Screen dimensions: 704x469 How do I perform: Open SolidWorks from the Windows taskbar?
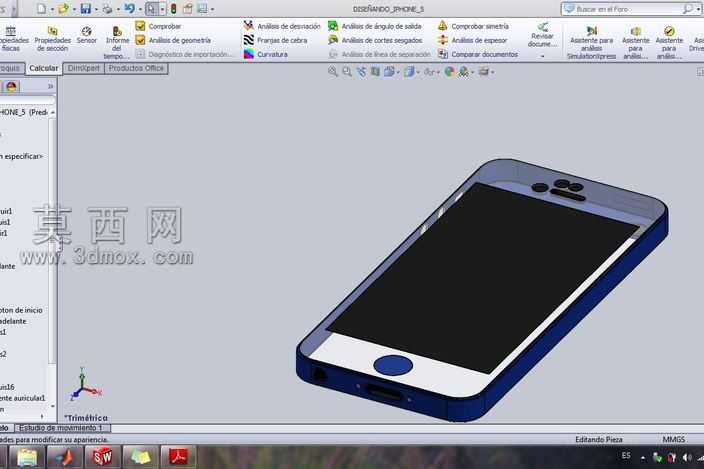[x=102, y=457]
